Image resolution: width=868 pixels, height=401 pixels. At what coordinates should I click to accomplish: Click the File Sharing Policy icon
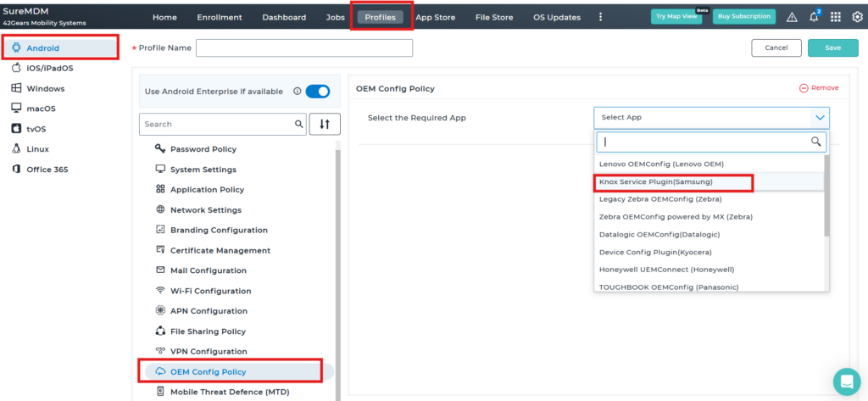pyautogui.click(x=160, y=331)
